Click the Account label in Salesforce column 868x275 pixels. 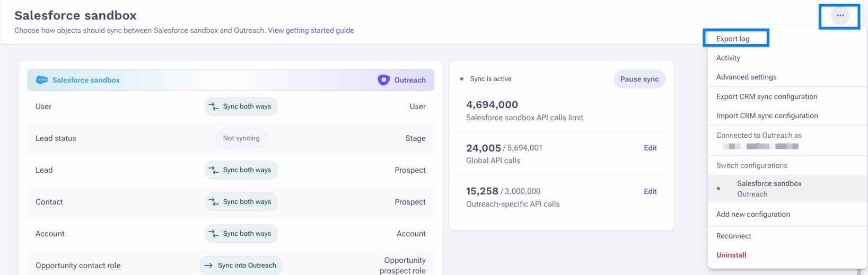pos(50,234)
